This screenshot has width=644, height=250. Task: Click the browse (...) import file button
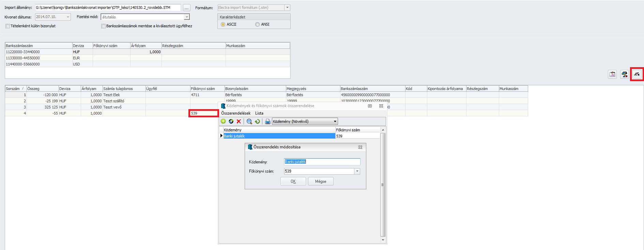(x=186, y=8)
